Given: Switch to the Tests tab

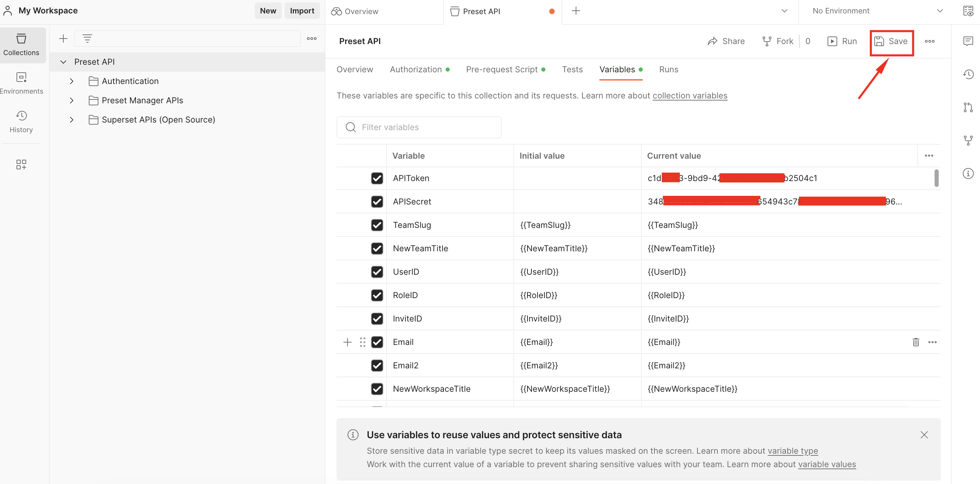Looking at the screenshot, I should coord(573,69).
